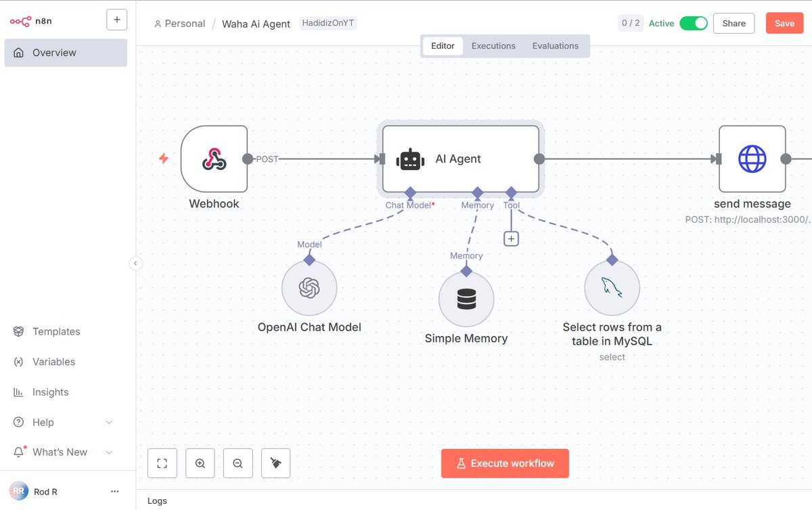The image size is (812, 510).
Task: Click the Simple Memory label
Action: [466, 339]
